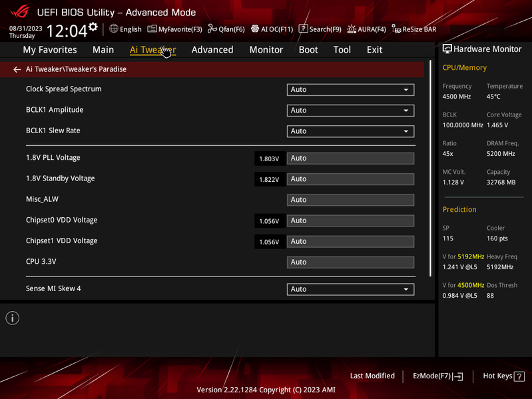Toggle ReSize BAR option

coord(414,29)
